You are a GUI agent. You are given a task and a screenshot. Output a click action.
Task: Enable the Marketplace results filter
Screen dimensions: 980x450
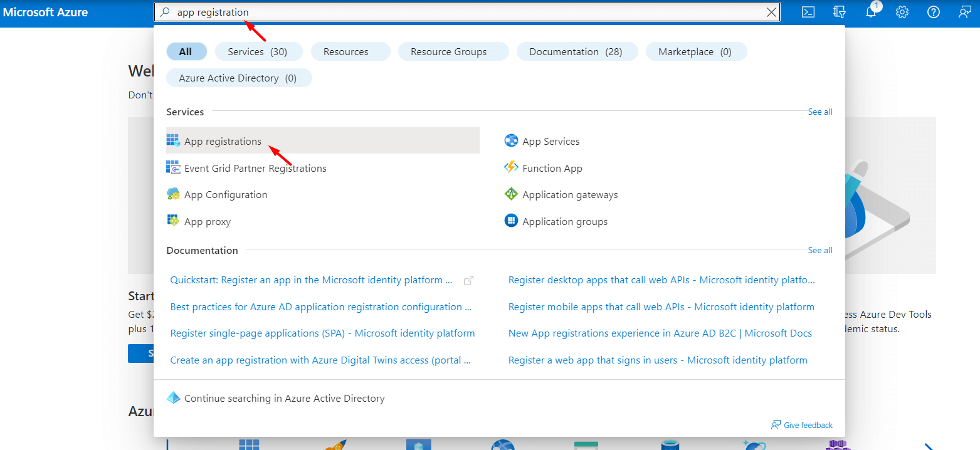696,51
